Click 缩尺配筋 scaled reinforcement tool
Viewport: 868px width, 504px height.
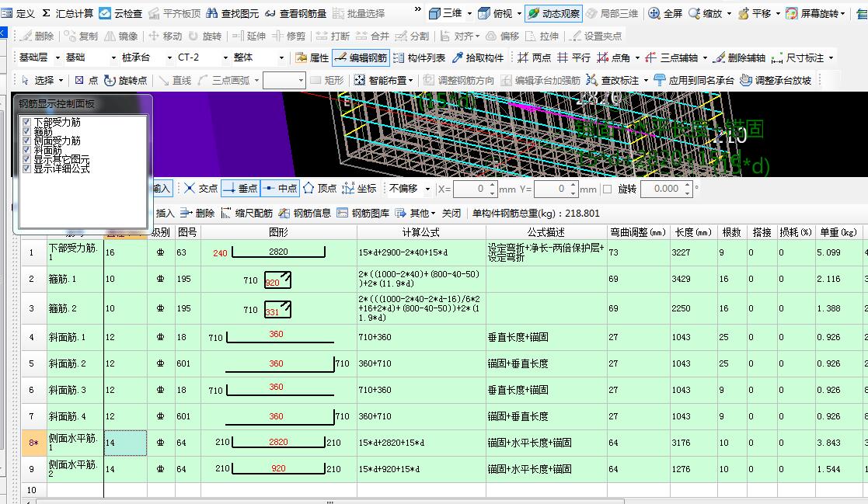247,213
